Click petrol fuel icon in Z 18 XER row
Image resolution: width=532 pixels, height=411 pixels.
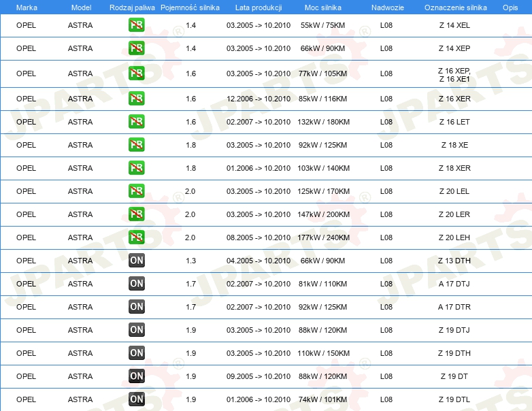point(136,167)
